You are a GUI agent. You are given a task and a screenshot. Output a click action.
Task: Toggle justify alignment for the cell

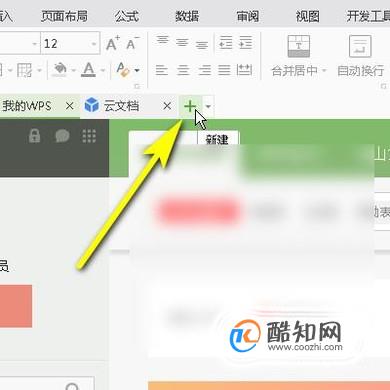click(224, 70)
